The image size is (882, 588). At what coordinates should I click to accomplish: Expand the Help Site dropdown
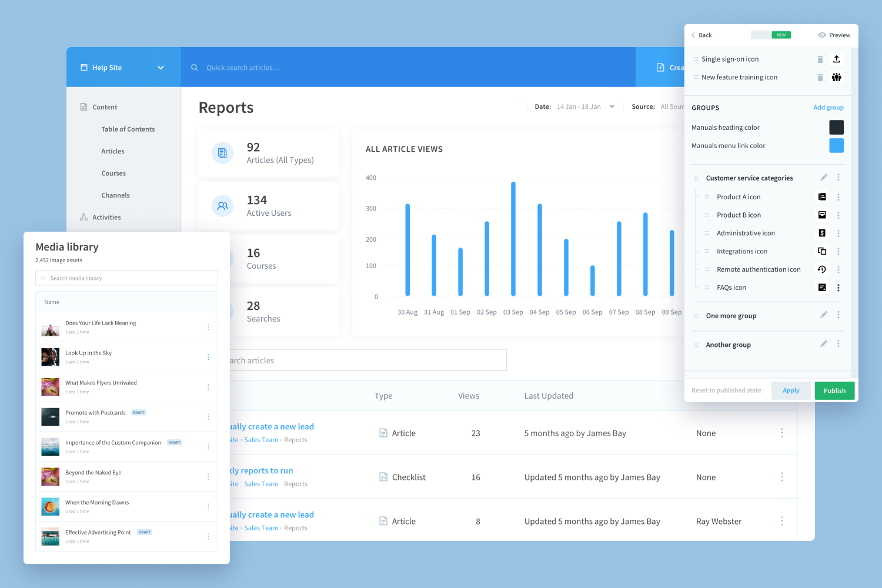pos(161,67)
